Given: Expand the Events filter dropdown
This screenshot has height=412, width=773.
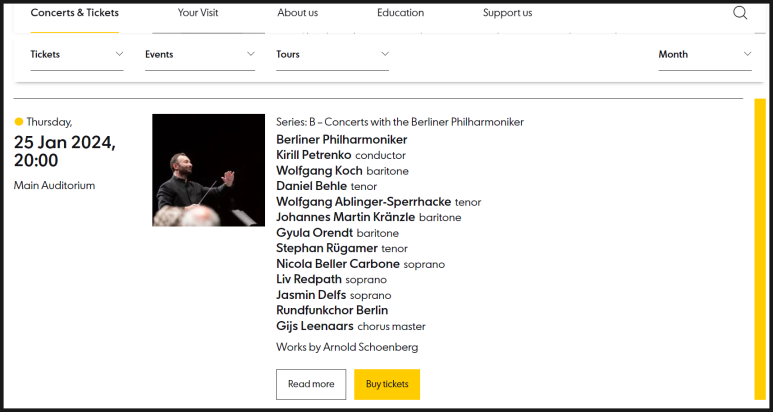Looking at the screenshot, I should coord(200,55).
